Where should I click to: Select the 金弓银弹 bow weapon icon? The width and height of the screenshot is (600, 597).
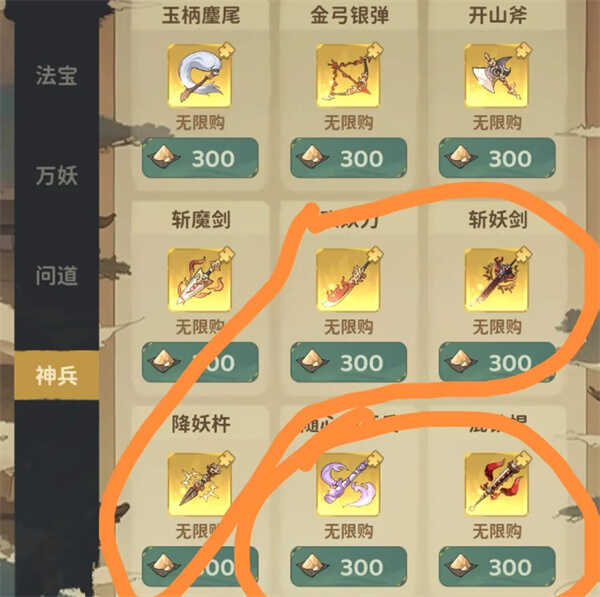tap(348, 75)
